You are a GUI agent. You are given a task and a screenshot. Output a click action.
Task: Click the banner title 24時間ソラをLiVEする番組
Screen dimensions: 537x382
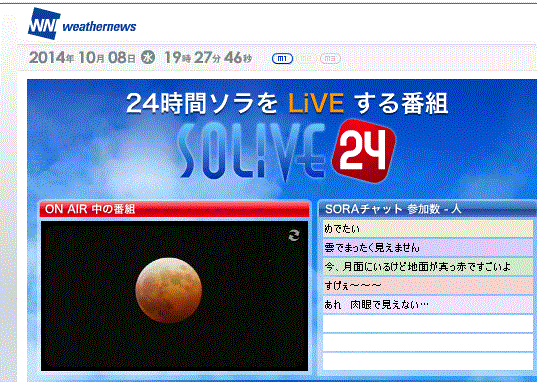[287, 103]
